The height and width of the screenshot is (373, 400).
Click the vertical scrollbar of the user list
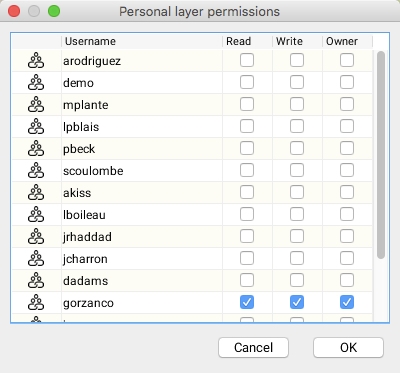381,155
